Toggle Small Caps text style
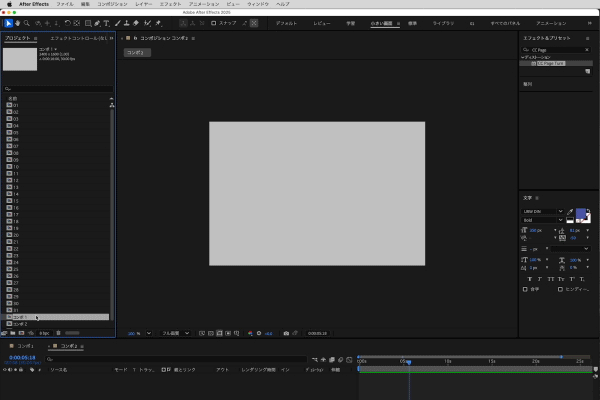This screenshot has height=400, width=600. pos(561,279)
